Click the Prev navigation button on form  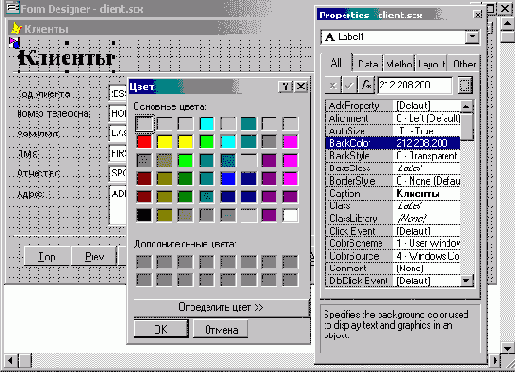(95, 256)
